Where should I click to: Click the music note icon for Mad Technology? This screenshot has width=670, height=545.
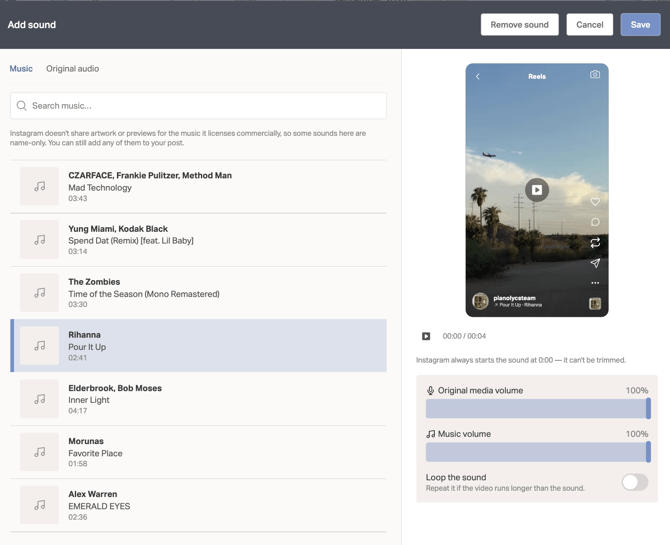(39, 186)
